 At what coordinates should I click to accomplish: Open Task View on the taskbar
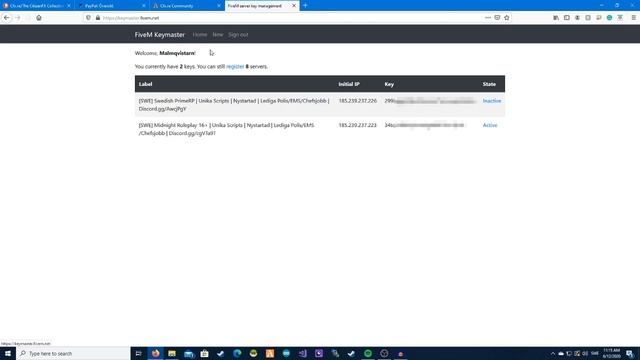[x=138, y=353]
